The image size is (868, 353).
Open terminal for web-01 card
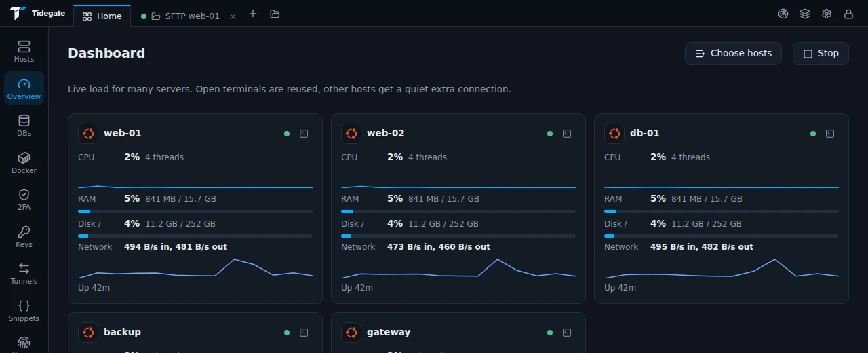point(304,134)
